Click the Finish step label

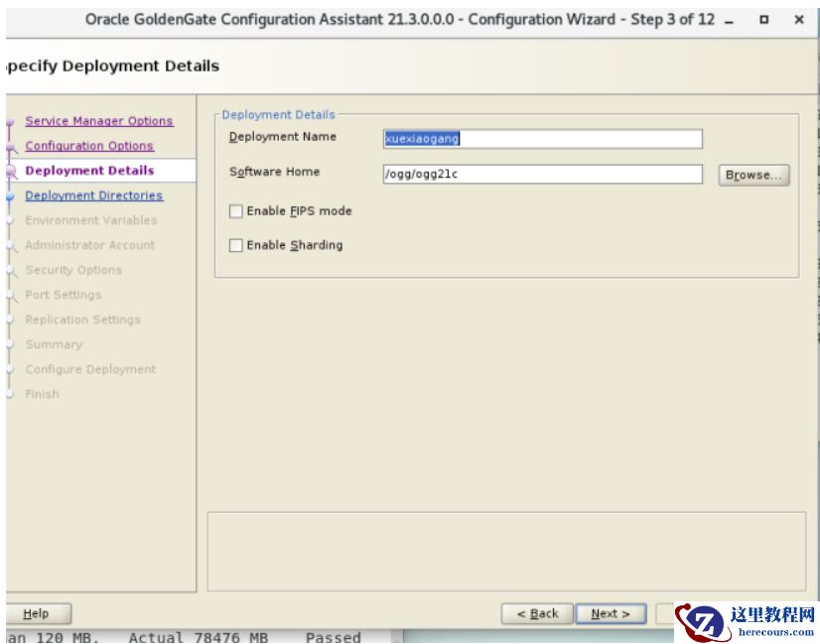click(42, 394)
